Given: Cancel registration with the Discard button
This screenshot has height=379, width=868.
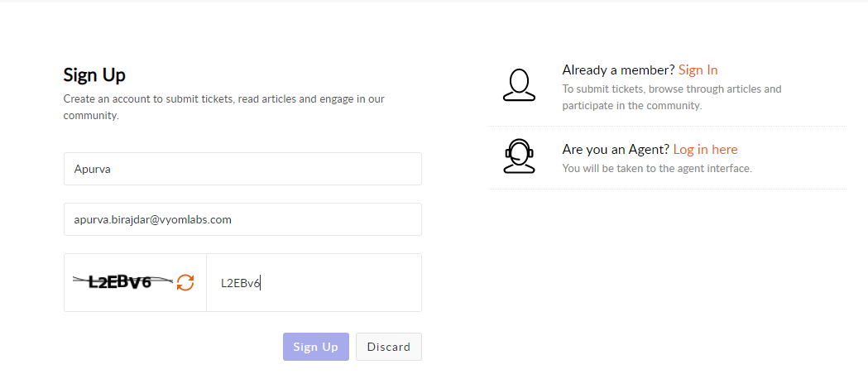Looking at the screenshot, I should [389, 347].
